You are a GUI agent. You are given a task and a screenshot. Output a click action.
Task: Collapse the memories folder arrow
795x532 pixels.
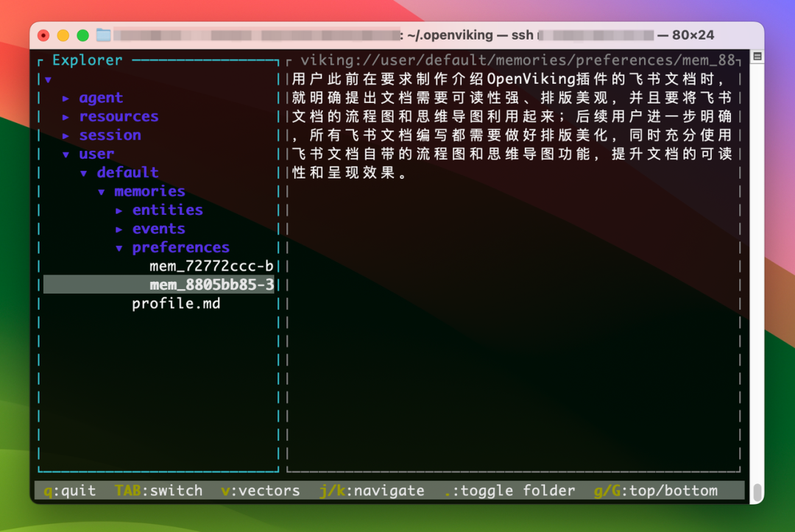[102, 192]
